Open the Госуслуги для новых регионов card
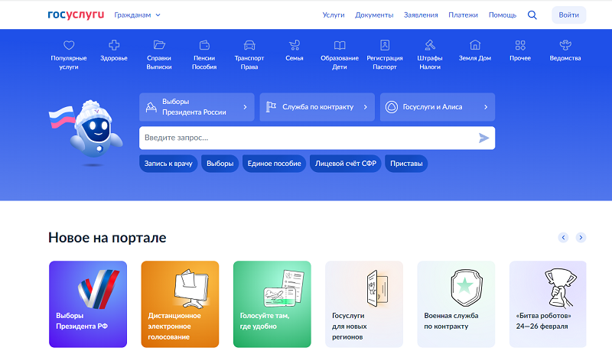 point(364,304)
